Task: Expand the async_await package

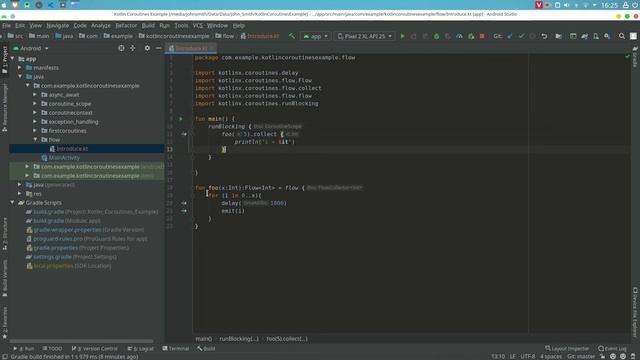Action: click(x=35, y=95)
